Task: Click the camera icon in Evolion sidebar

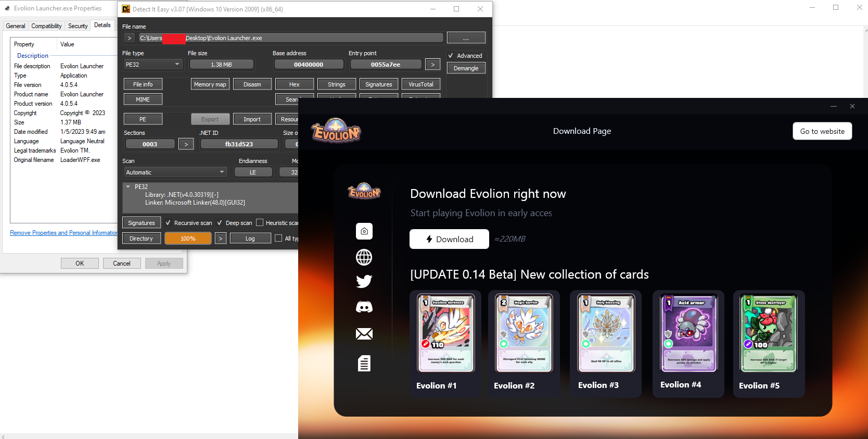Action: [x=364, y=231]
